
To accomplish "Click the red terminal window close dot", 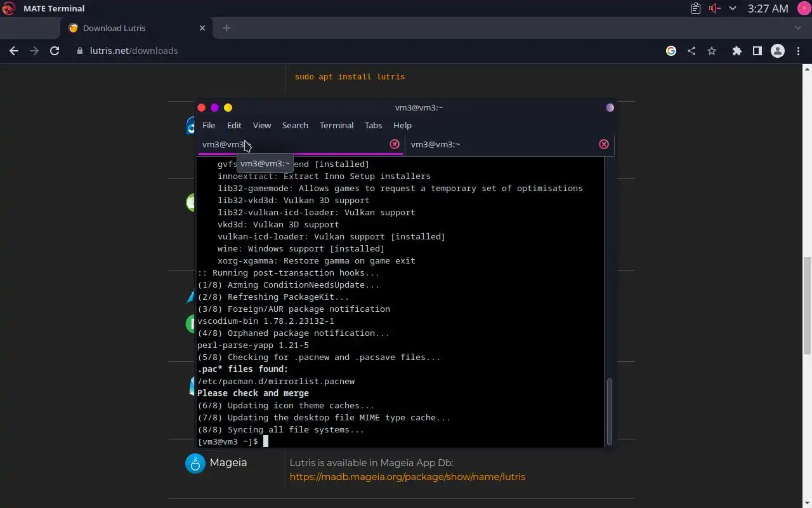I will (202, 108).
